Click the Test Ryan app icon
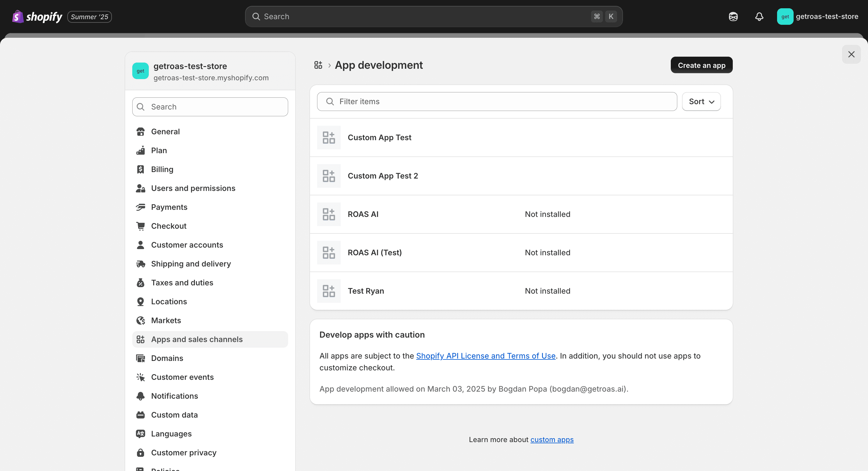The width and height of the screenshot is (868, 471). click(329, 291)
